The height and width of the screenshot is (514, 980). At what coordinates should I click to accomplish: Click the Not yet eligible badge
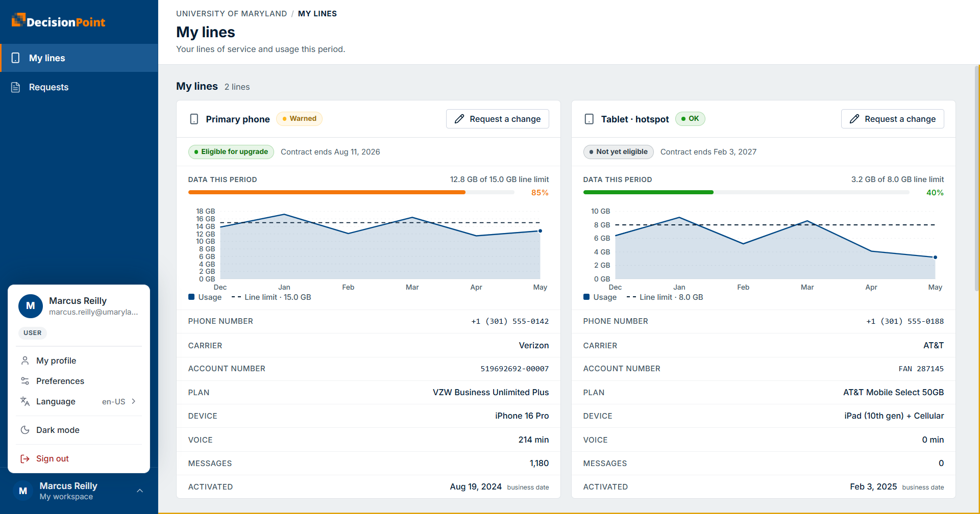pyautogui.click(x=619, y=152)
